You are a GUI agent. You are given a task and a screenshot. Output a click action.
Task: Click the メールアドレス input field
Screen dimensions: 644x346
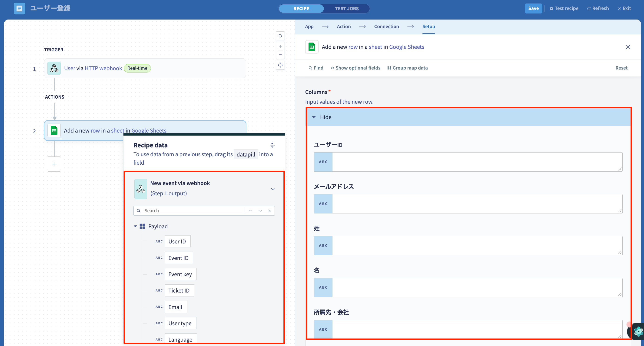pos(477,204)
